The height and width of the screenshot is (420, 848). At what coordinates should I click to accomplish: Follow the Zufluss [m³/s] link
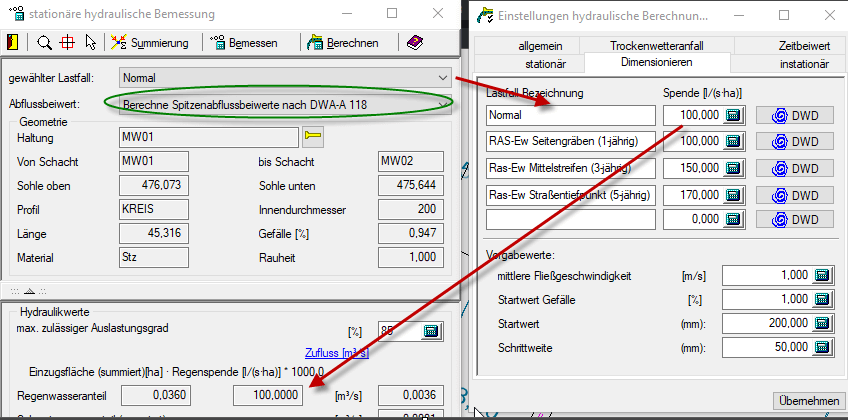(340, 353)
